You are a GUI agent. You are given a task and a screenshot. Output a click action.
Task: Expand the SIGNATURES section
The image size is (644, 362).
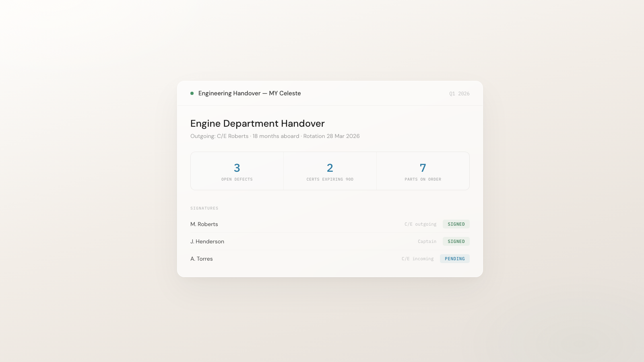point(204,208)
